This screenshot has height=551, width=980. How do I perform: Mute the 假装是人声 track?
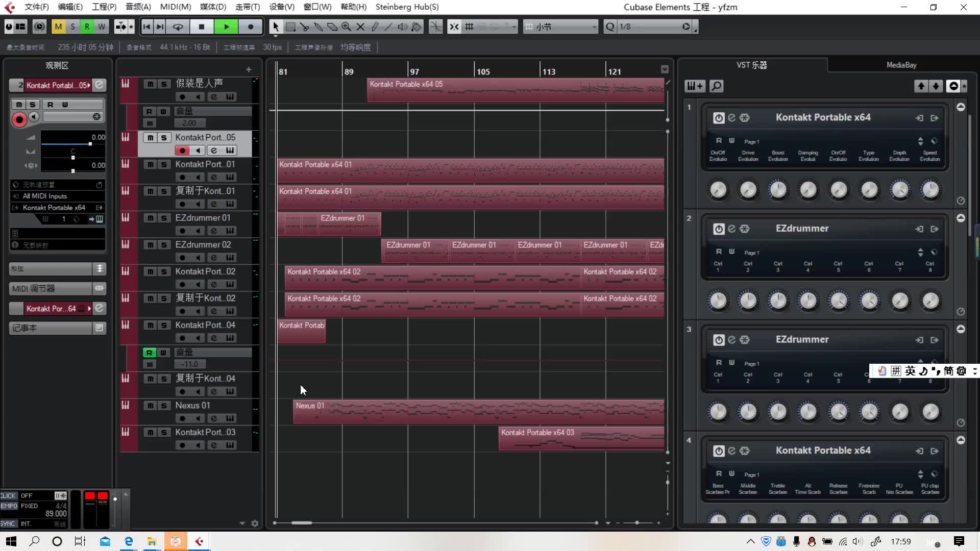pyautogui.click(x=150, y=84)
